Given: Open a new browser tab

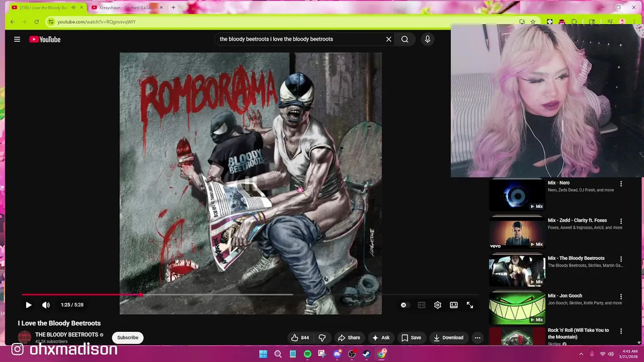Looking at the screenshot, I should click(173, 8).
